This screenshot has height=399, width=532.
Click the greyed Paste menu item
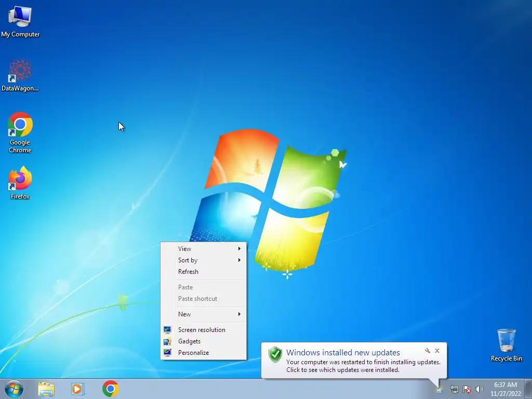tap(203, 287)
